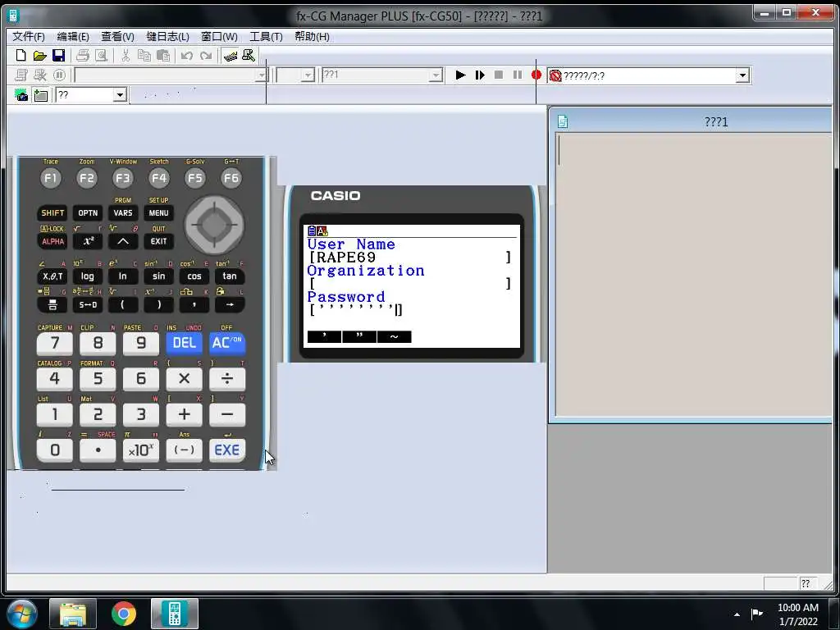Open the 帮助(H) menu

[x=312, y=36]
